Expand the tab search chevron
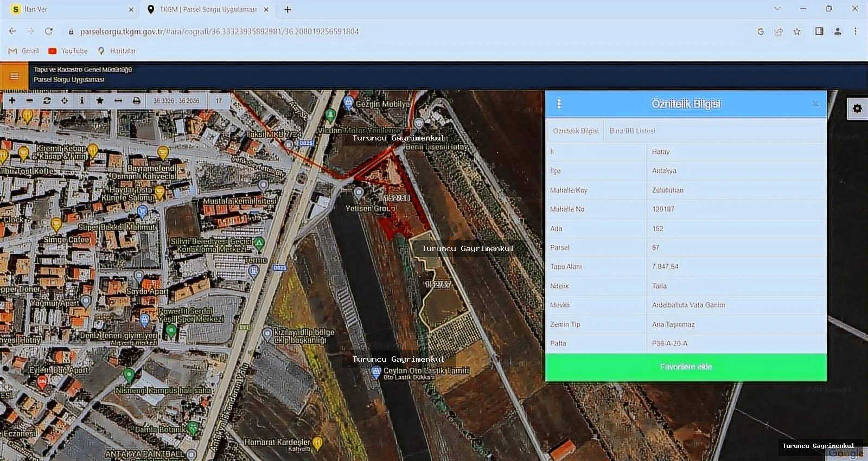 click(x=777, y=9)
